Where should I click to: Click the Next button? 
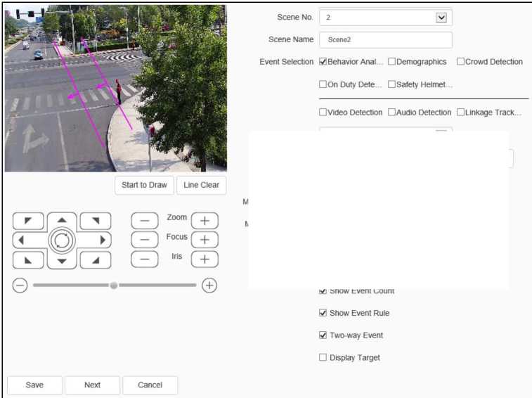click(x=92, y=385)
